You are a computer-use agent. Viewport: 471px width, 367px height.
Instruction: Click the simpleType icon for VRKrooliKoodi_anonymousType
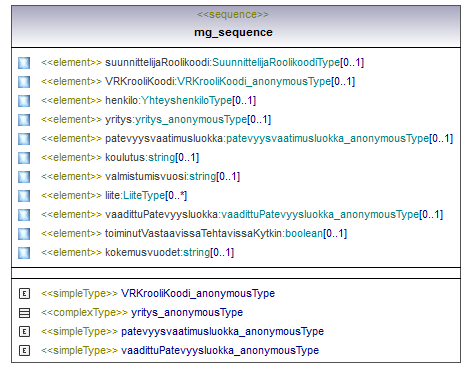(x=24, y=294)
